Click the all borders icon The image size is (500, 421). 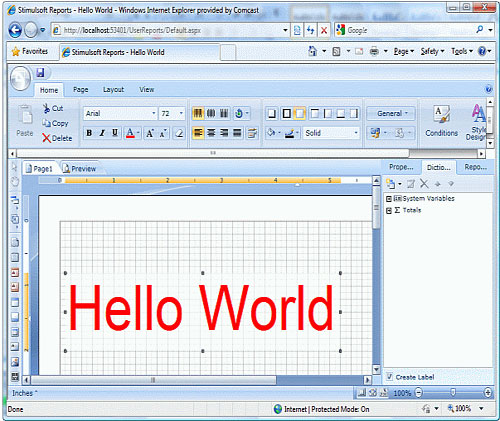(x=286, y=114)
